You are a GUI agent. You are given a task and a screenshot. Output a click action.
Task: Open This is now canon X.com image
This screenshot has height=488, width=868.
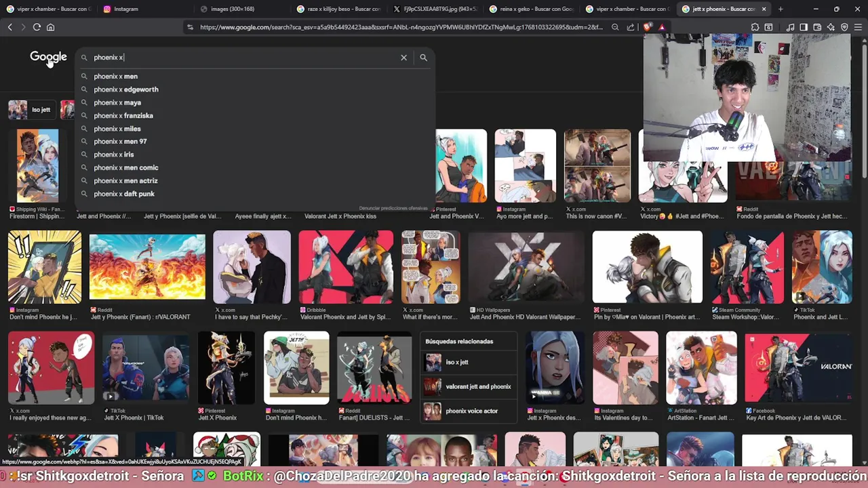[x=597, y=165]
